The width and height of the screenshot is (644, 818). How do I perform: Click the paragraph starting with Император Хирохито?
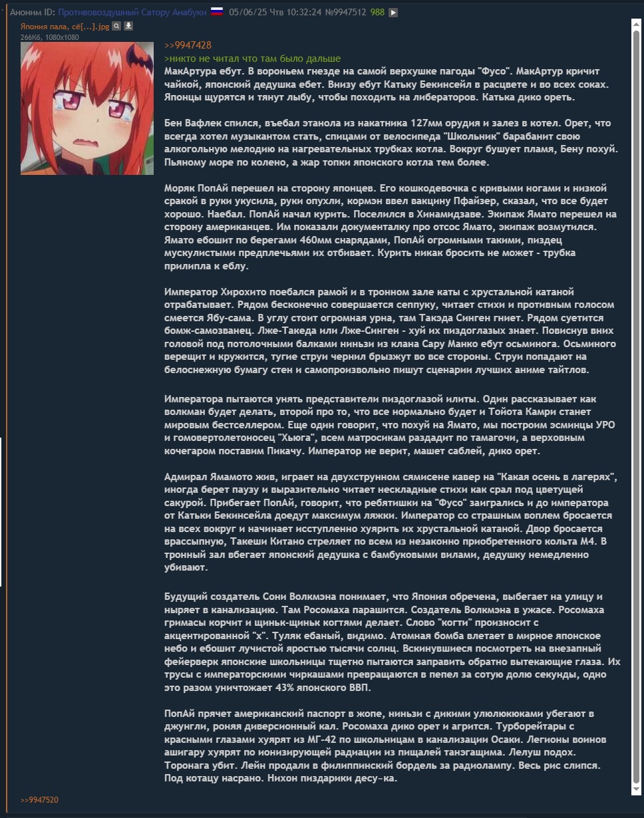[391, 331]
